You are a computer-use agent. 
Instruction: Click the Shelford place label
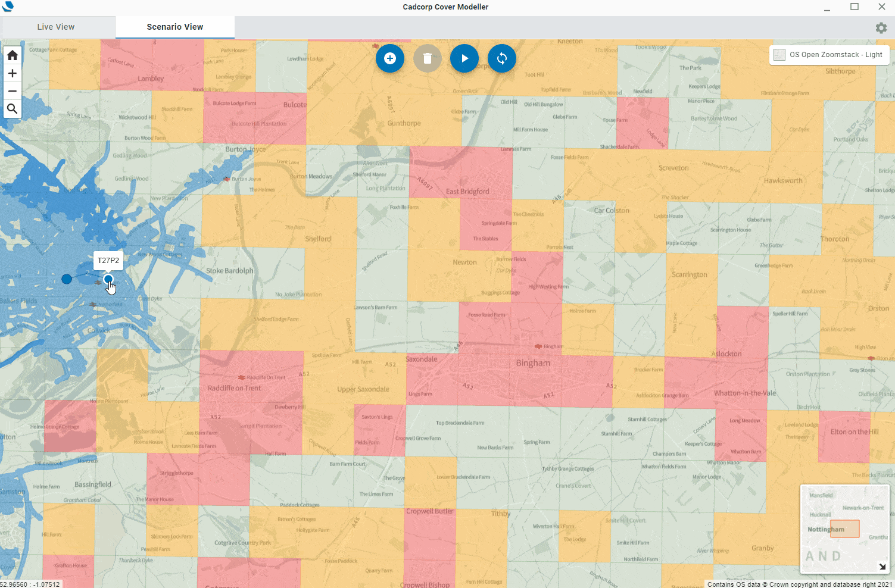[318, 239]
